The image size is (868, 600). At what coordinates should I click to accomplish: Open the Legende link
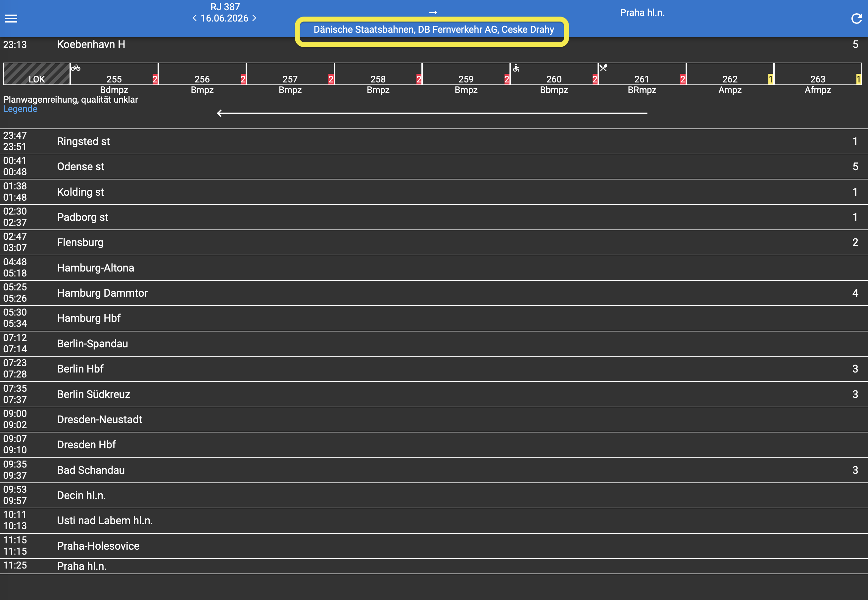coord(20,109)
